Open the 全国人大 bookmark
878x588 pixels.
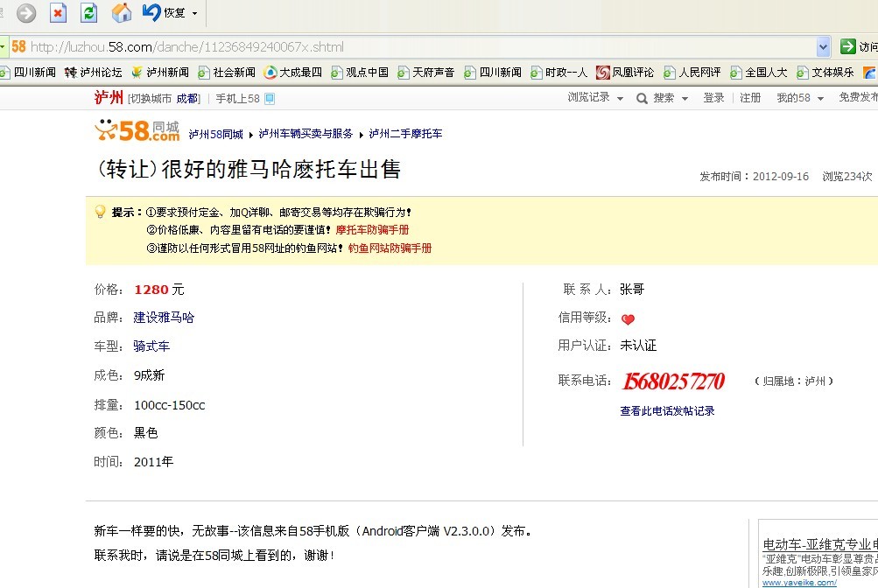tap(759, 72)
